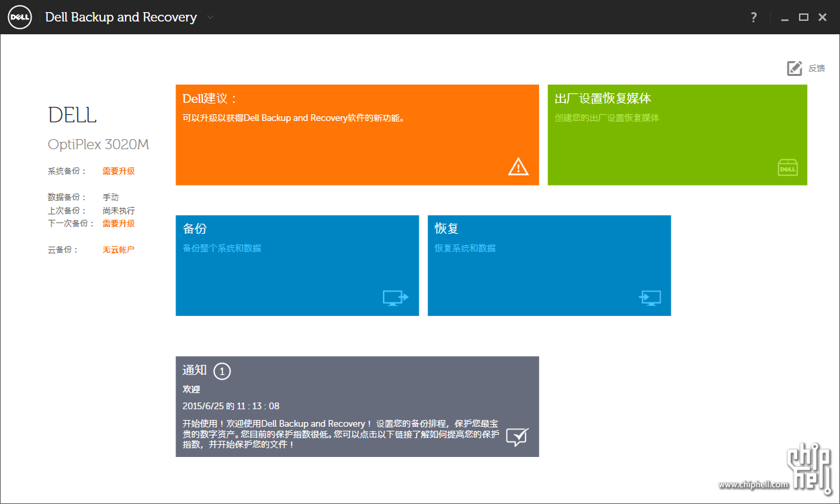The width and height of the screenshot is (840, 504).
Task: Open help via the question mark icon
Action: [753, 17]
